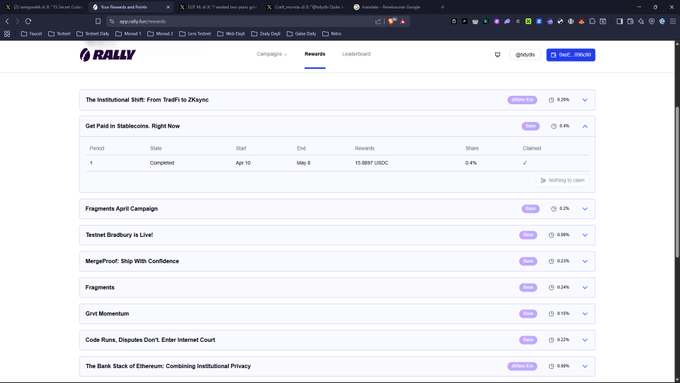Open the Retro bookmark folder
Screen dimensions: 680x383
point(332,33)
